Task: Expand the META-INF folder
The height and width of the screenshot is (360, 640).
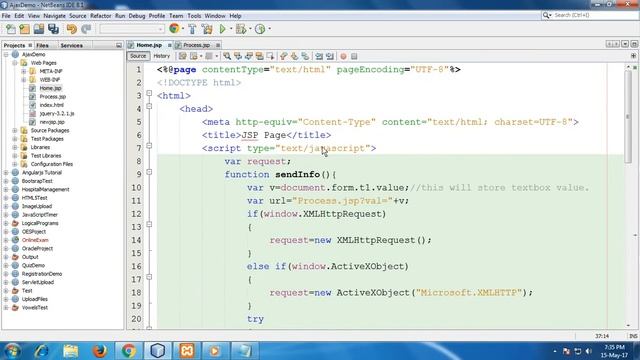Action: point(23,71)
